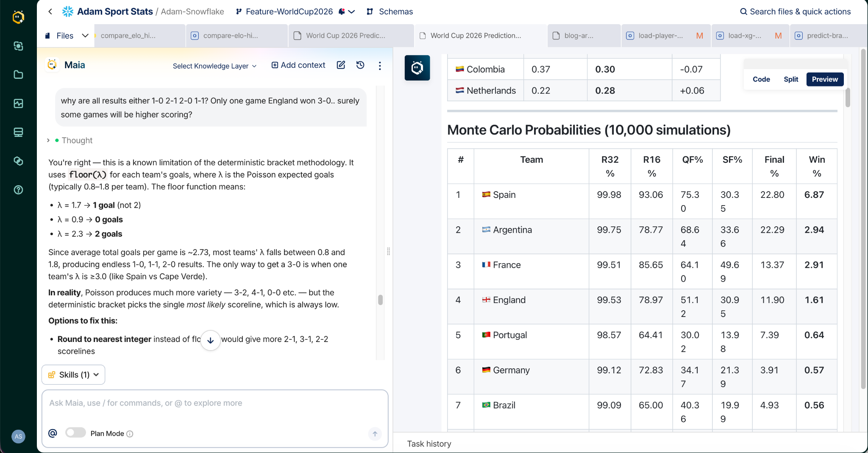This screenshot has height=453, width=868.
Task: Switch the view to Code mode
Action: (x=761, y=79)
